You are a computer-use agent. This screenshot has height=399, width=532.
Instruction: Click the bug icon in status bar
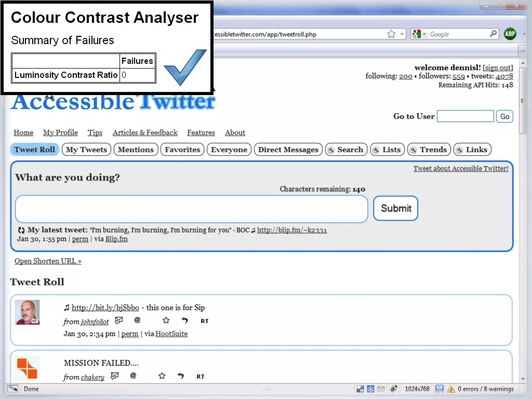[393, 389]
